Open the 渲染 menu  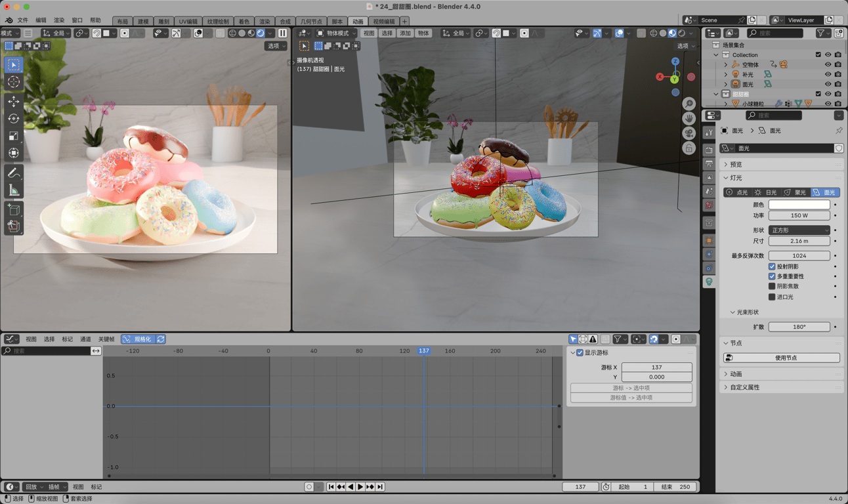point(59,20)
